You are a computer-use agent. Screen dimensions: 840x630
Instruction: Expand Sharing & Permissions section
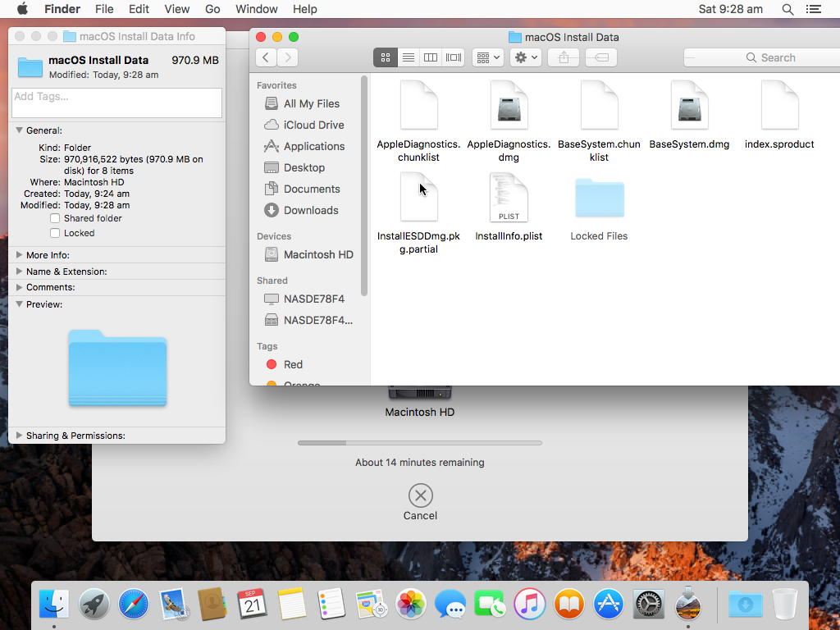coord(20,436)
